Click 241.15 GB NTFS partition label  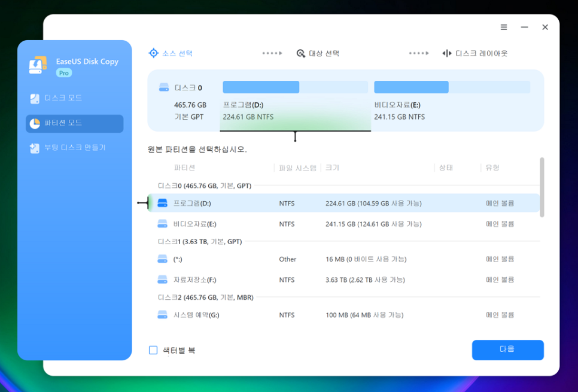point(399,117)
